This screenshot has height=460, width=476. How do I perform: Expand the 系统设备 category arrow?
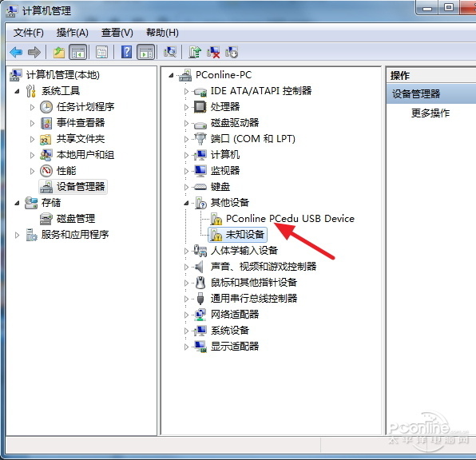coord(186,331)
